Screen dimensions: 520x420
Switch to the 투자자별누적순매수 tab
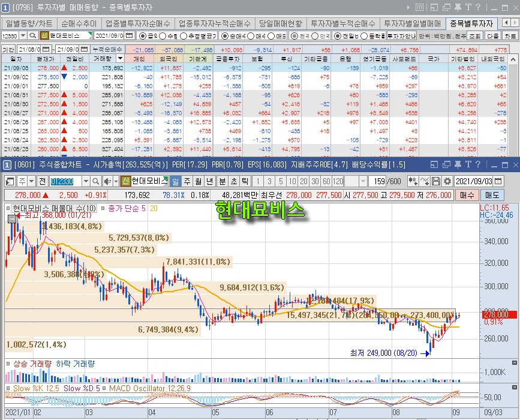click(343, 23)
